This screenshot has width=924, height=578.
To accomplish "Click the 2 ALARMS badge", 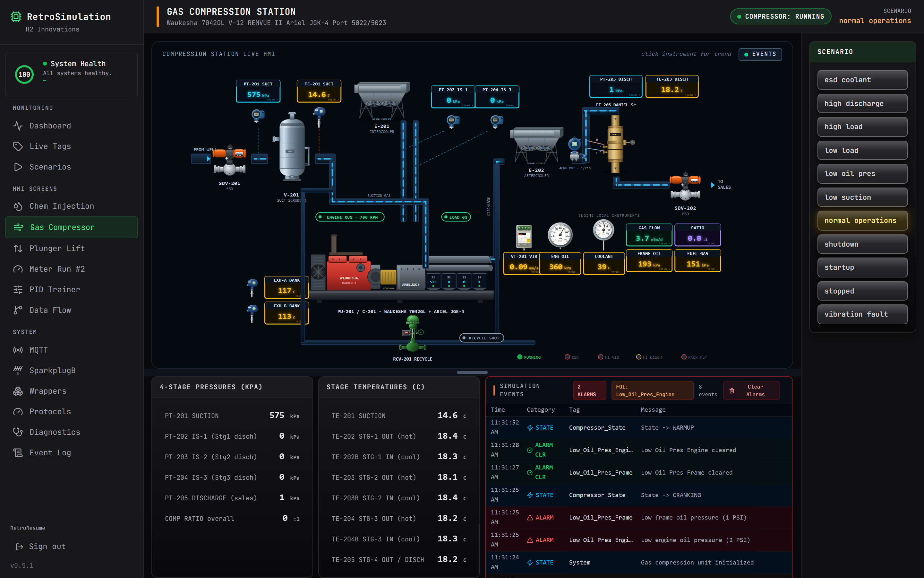I will pos(589,390).
